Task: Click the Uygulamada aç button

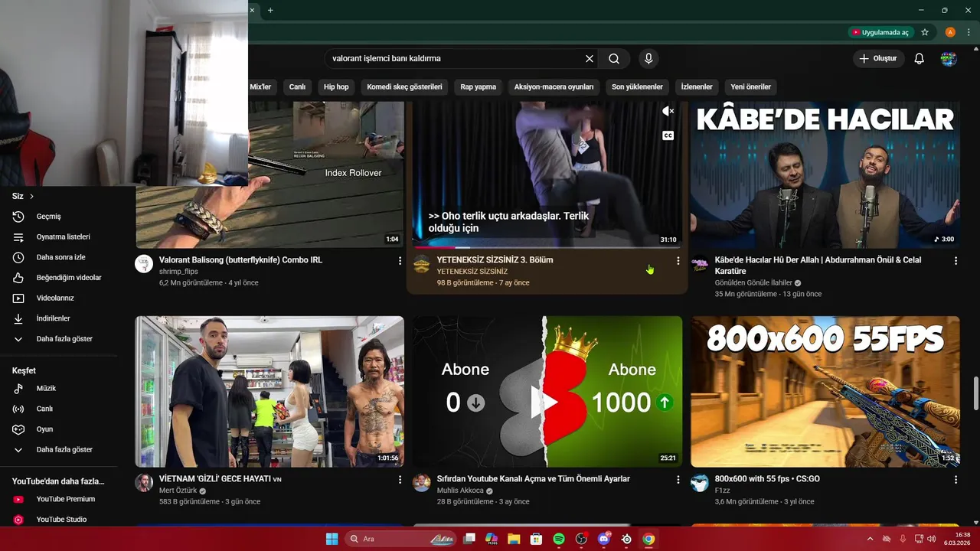Action: pyautogui.click(x=880, y=32)
